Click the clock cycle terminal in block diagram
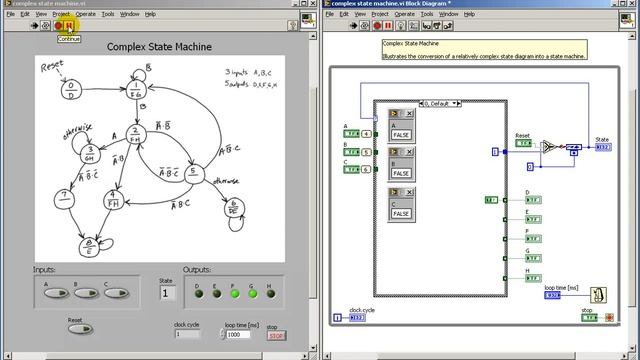The height and width of the screenshot is (360, 640). point(357,318)
